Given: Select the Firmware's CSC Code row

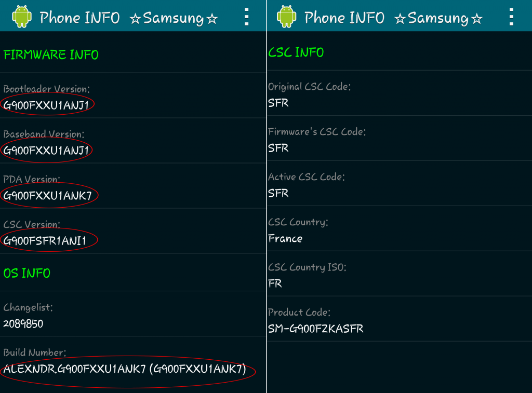Looking at the screenshot, I should click(x=400, y=138).
